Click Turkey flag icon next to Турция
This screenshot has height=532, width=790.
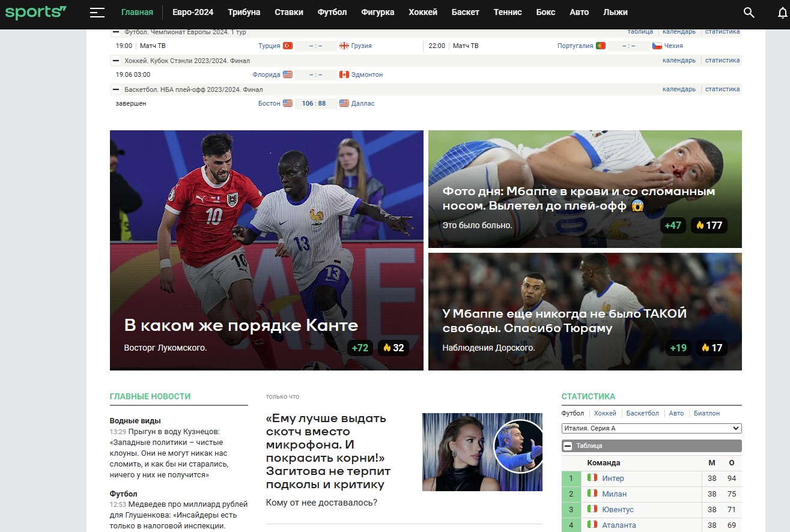pos(288,46)
